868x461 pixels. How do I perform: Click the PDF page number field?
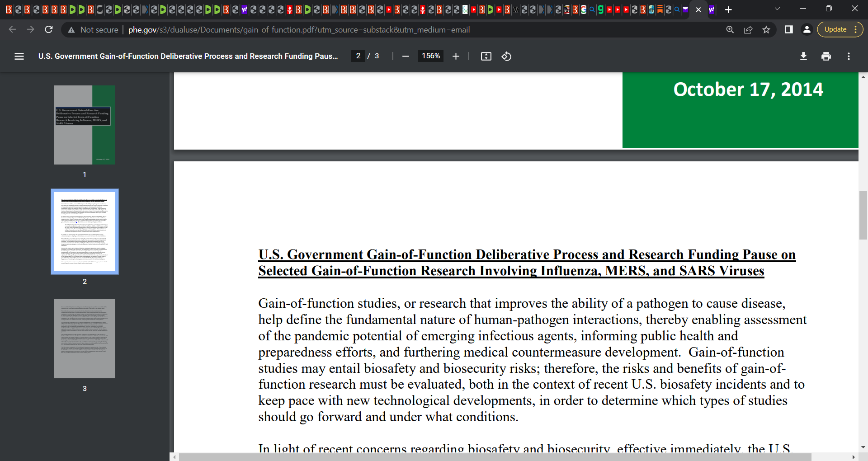[358, 56]
